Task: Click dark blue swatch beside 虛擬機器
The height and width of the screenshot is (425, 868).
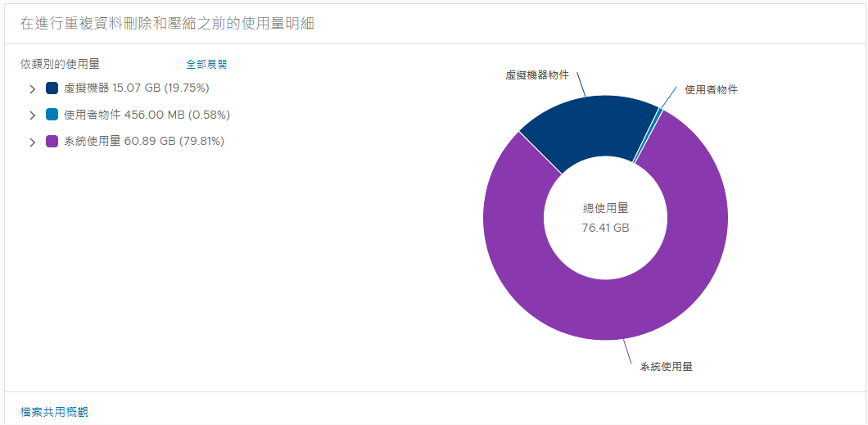Action: pyautogui.click(x=52, y=88)
